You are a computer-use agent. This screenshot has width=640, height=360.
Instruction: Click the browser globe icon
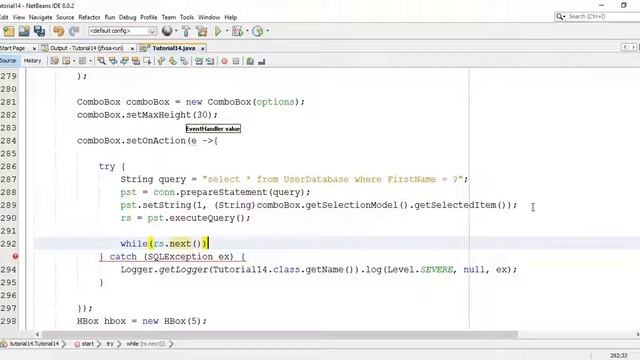pos(167,31)
